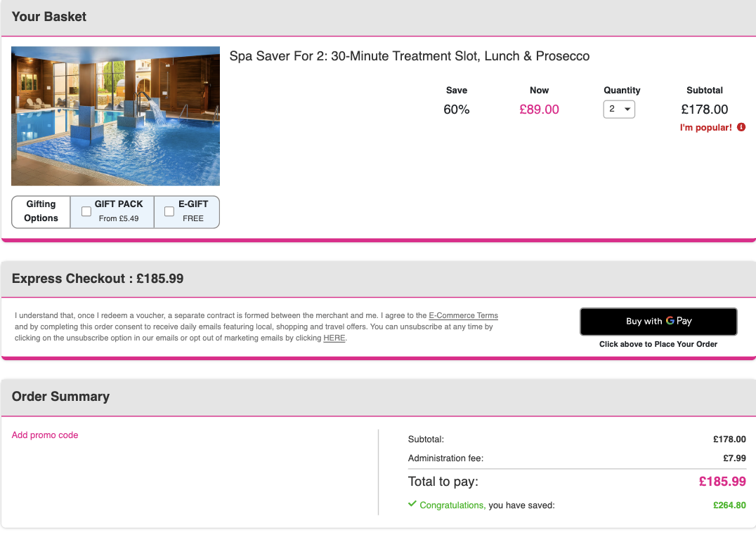Screen dimensions: 756x542
Task: Click the pink £89.00 Now price
Action: 539,110
